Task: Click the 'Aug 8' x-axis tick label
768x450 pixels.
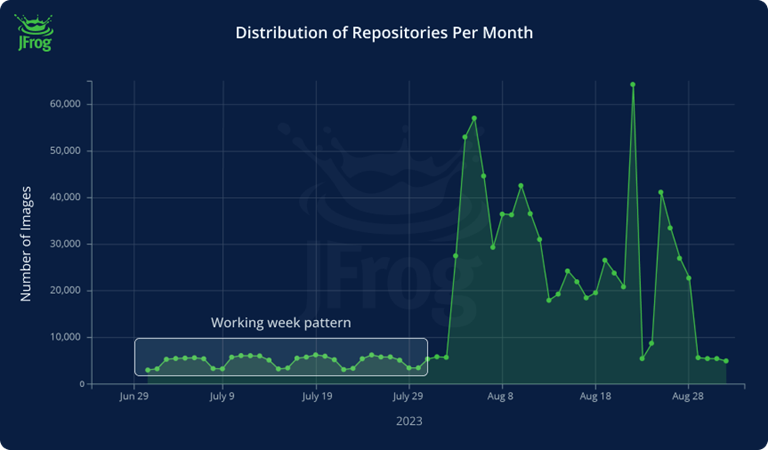Action: tap(501, 397)
